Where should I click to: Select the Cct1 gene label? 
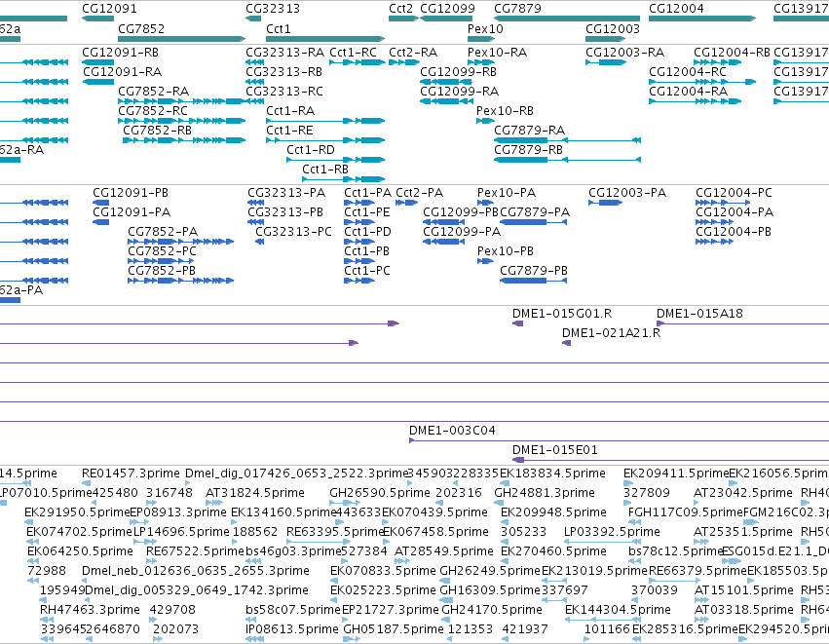click(x=278, y=28)
